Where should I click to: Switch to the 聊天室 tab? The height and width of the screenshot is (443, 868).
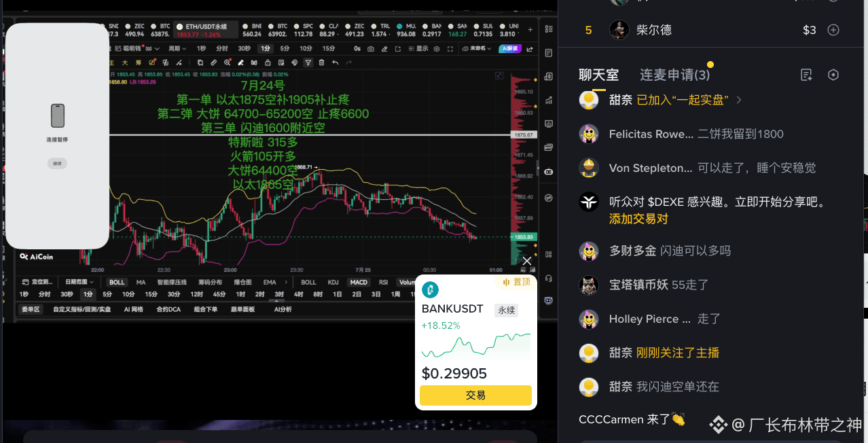pos(598,75)
